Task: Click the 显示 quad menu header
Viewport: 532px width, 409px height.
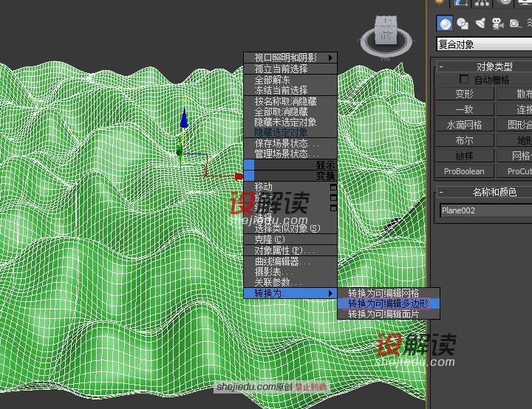Action: (x=290, y=165)
